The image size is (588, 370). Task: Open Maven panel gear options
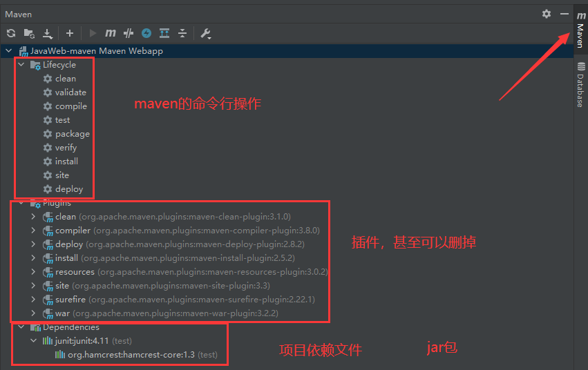tap(547, 14)
